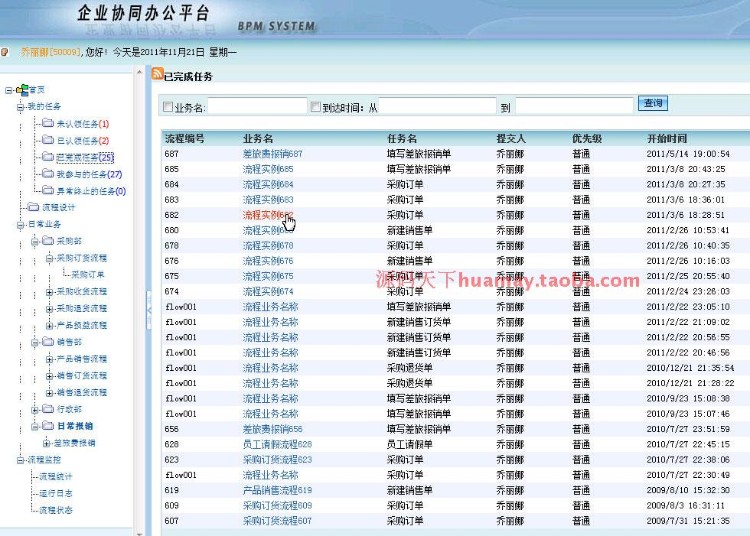This screenshot has width=750, height=536.
Task: Click the 开始时间 column header
Action: click(x=667, y=139)
